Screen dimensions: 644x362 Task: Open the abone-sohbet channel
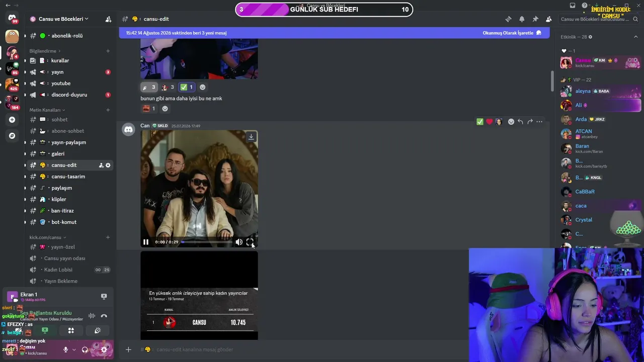point(69,131)
